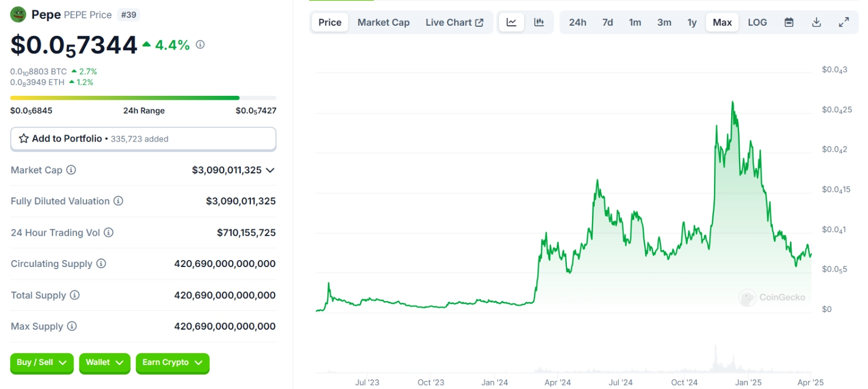The height and width of the screenshot is (389, 868).
Task: Show 24 Hour Trading Vol info icon
Action: (x=108, y=232)
